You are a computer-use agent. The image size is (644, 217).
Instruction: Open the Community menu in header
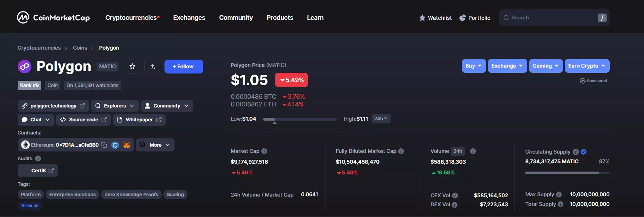236,18
